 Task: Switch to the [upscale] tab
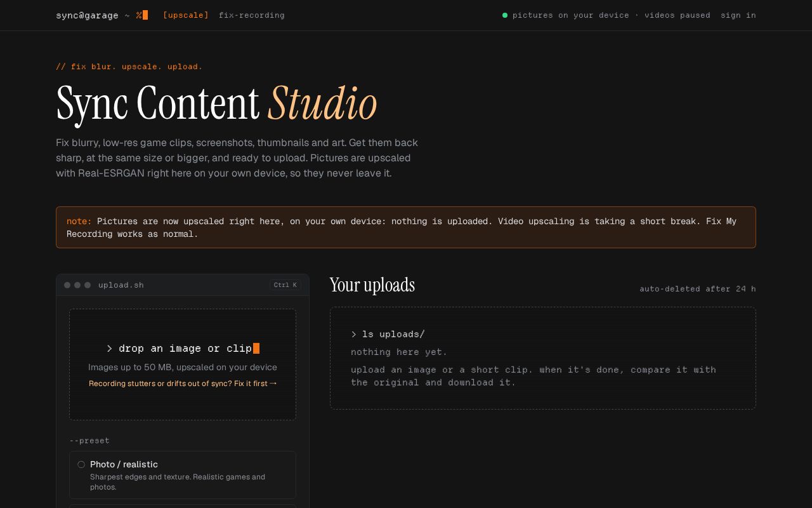pos(186,15)
